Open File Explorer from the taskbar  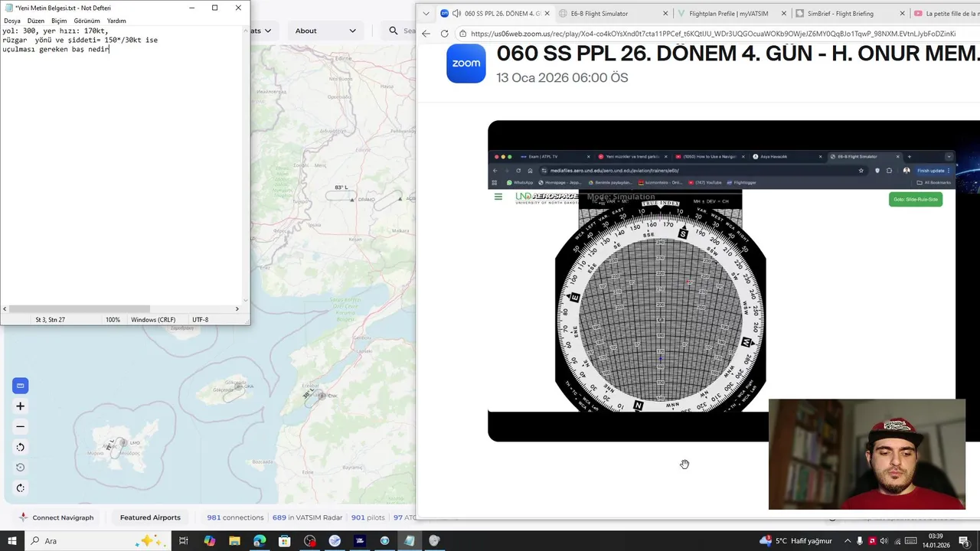pyautogui.click(x=234, y=541)
